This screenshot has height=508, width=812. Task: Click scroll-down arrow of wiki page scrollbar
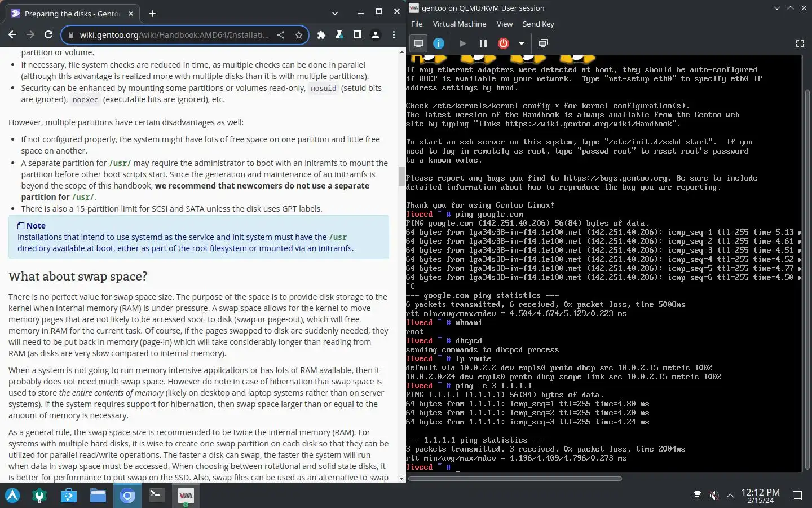click(x=401, y=479)
